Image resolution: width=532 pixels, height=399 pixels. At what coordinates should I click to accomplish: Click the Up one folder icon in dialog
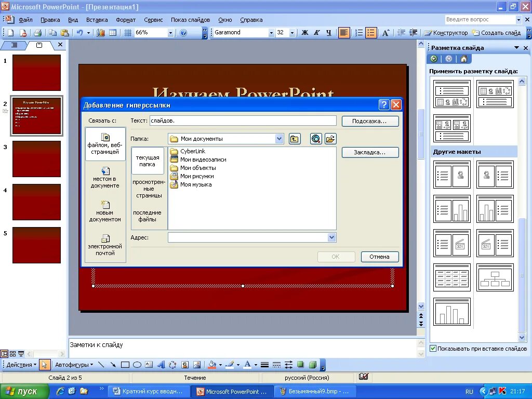pyautogui.click(x=295, y=139)
